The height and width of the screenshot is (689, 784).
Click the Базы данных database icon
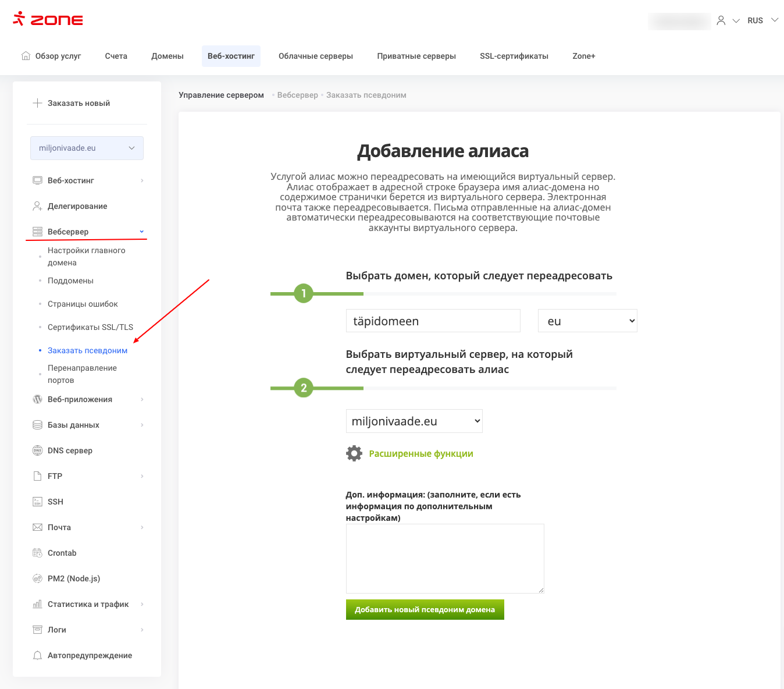pos(37,425)
